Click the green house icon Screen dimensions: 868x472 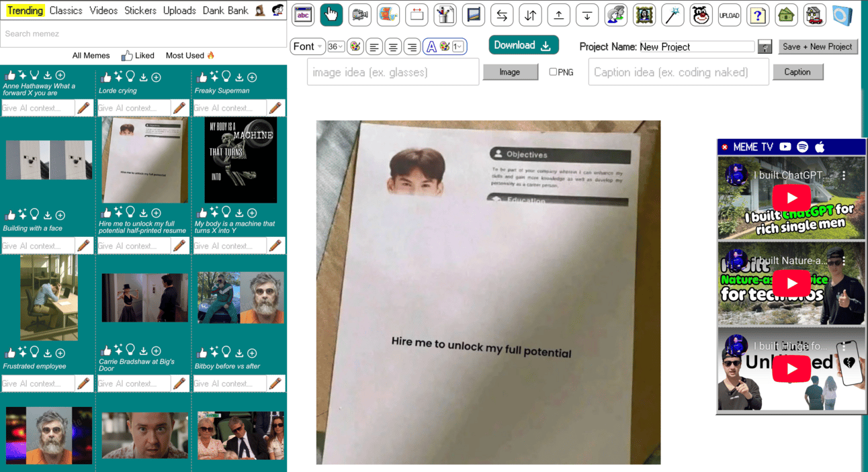[786, 15]
